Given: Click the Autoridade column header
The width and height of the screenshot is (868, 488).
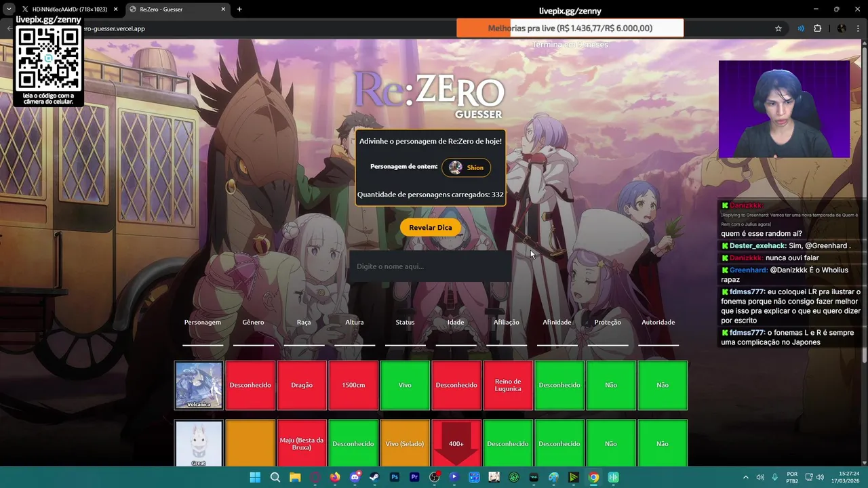Looking at the screenshot, I should 658,322.
